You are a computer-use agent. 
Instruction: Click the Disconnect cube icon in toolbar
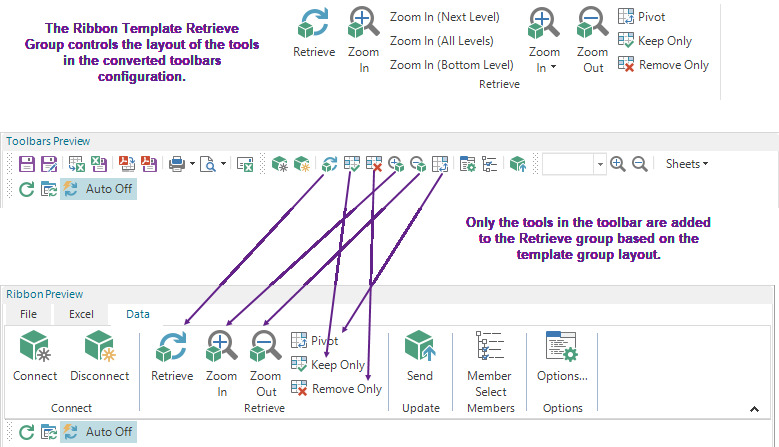pos(302,164)
